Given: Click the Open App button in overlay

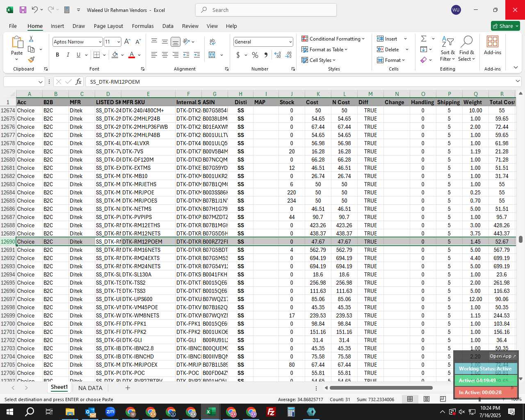Looking at the screenshot, I should click(503, 356).
